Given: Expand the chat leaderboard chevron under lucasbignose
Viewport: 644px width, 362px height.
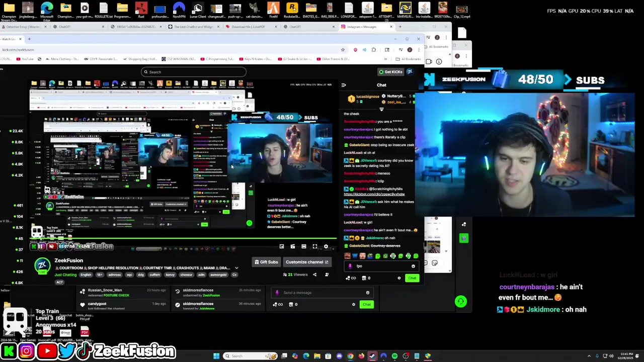Looking at the screenshot, I should (381, 109).
